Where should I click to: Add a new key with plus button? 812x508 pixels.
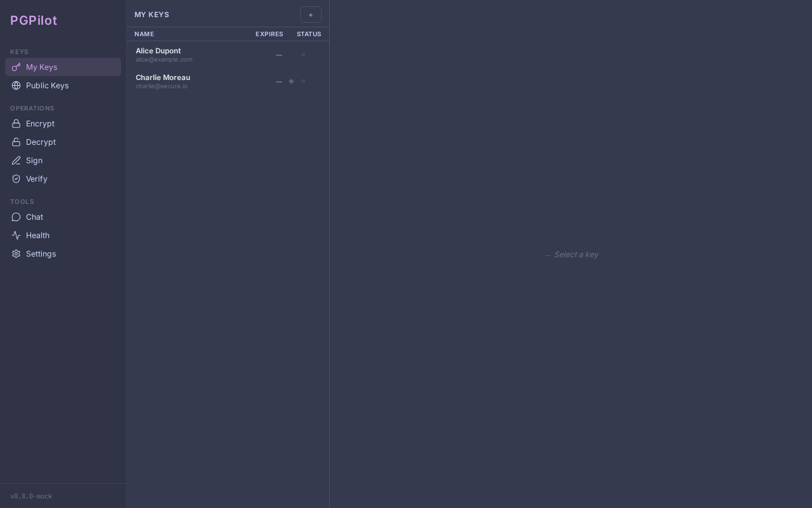click(311, 15)
